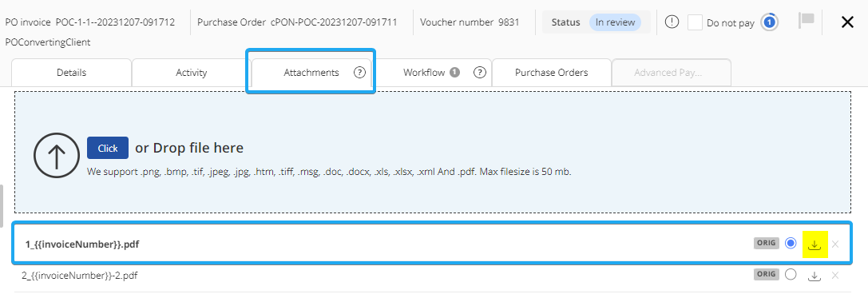Go to the Purchase Orders tab
868x294 pixels.
pos(551,73)
